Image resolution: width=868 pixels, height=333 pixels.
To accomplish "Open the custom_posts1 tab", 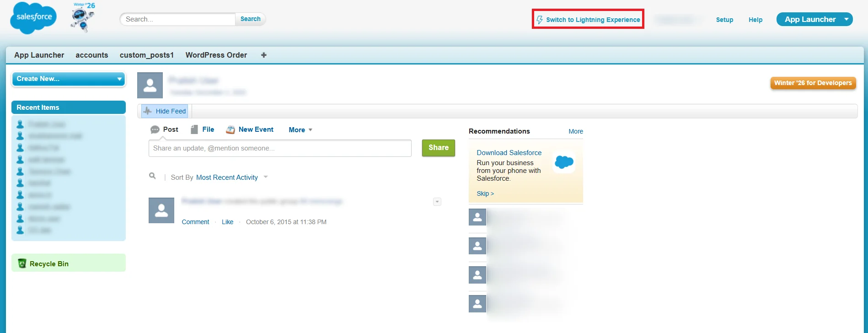I will (x=147, y=55).
